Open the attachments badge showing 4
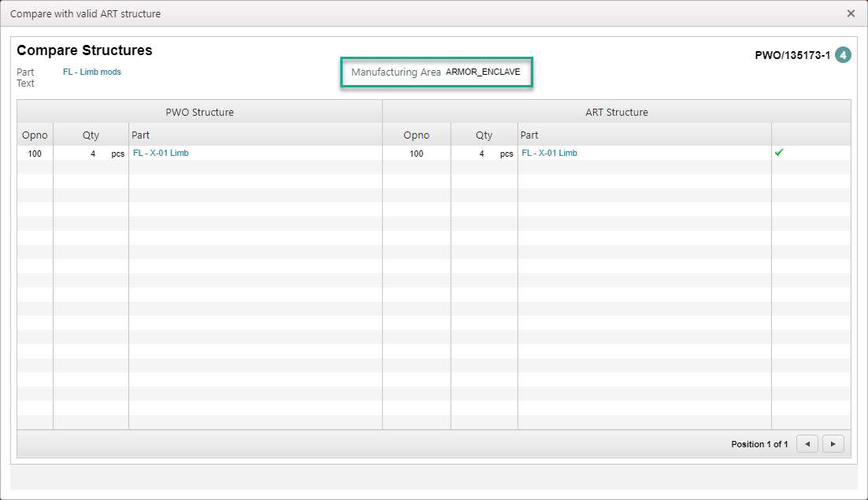Screen dimensions: 868x500 tap(843, 55)
